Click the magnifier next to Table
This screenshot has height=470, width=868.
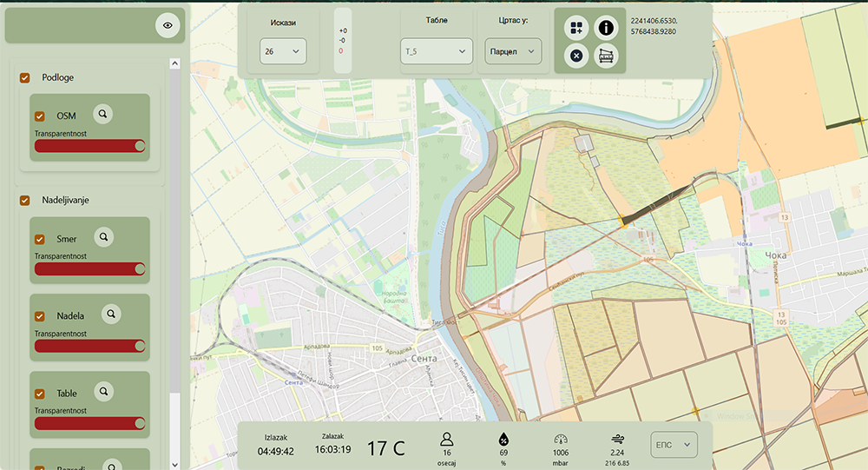[x=103, y=391]
